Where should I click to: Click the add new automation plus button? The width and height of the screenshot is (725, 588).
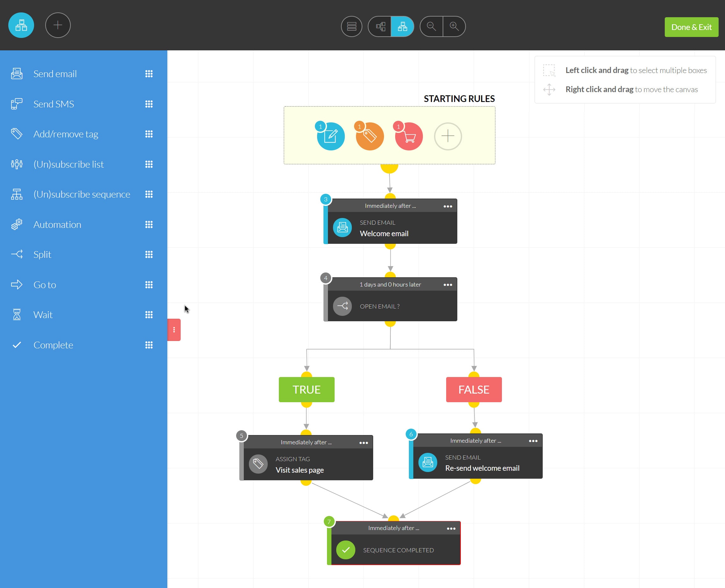tap(58, 25)
